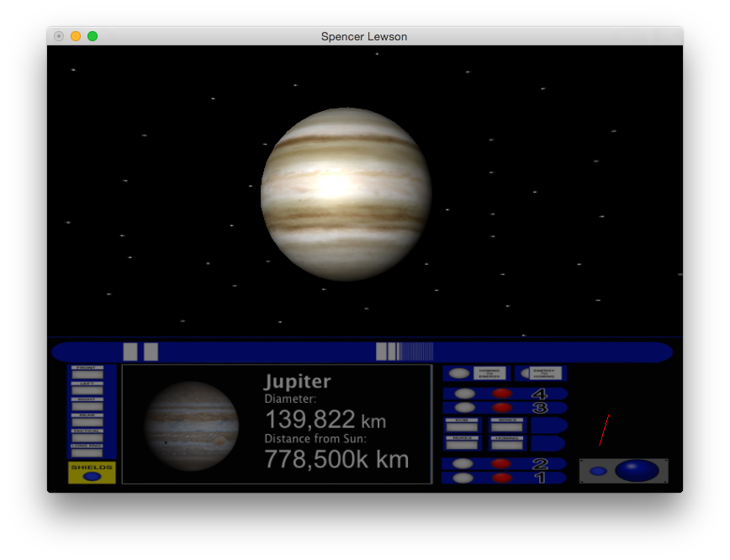730x560 pixels.
Task: Click the gray oval in row 4
Action: coord(464,394)
